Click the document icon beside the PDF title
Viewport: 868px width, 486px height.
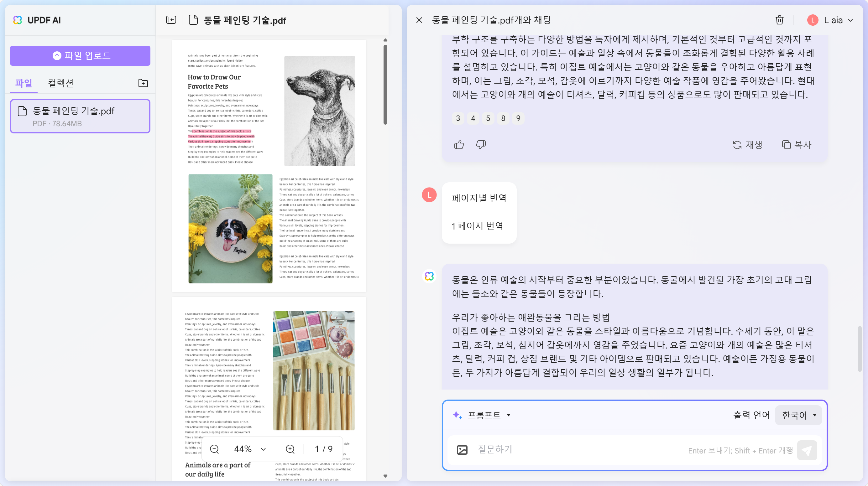pyautogui.click(x=193, y=20)
